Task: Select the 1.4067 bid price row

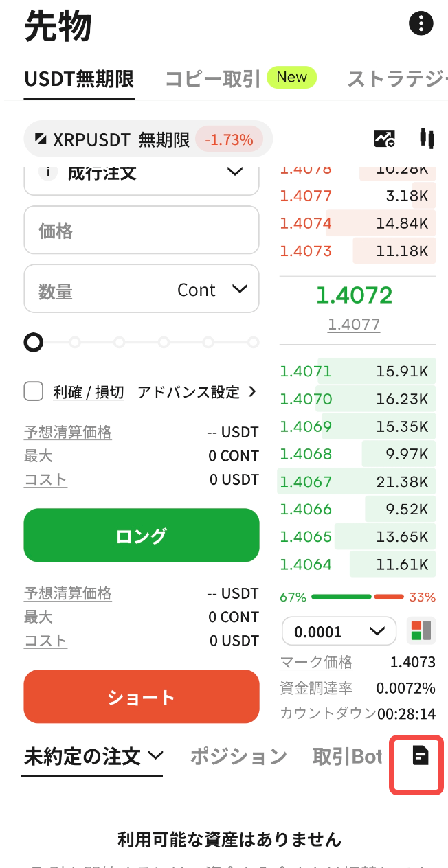Action: (357, 481)
